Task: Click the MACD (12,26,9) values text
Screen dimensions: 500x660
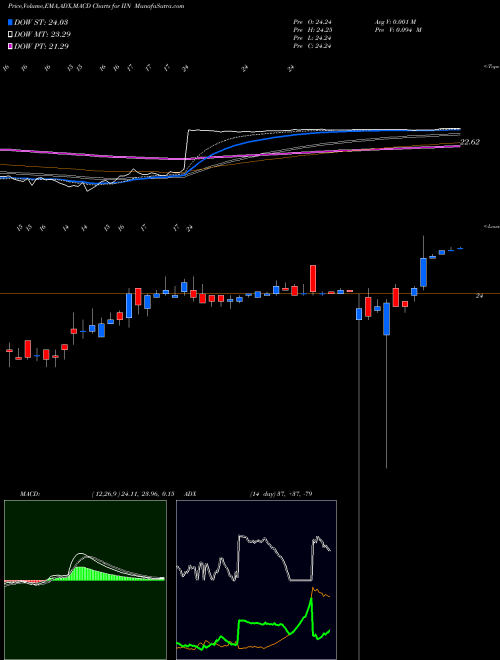Action: (x=132, y=494)
